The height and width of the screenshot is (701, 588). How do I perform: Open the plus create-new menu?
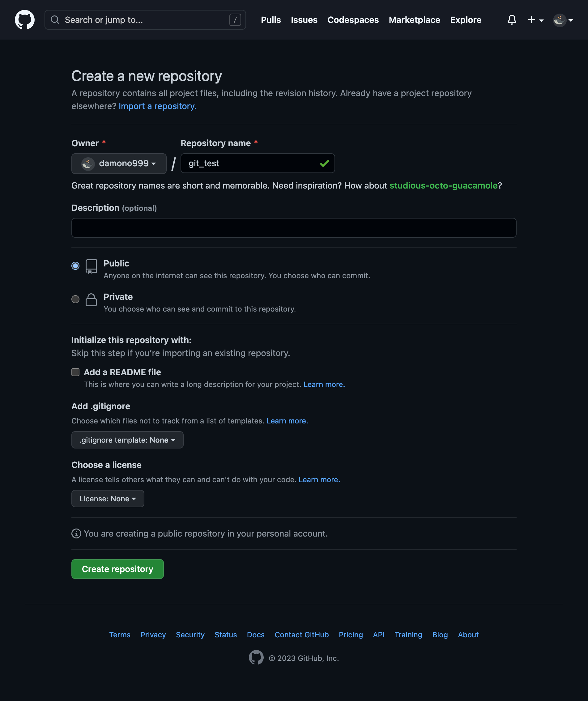click(535, 20)
